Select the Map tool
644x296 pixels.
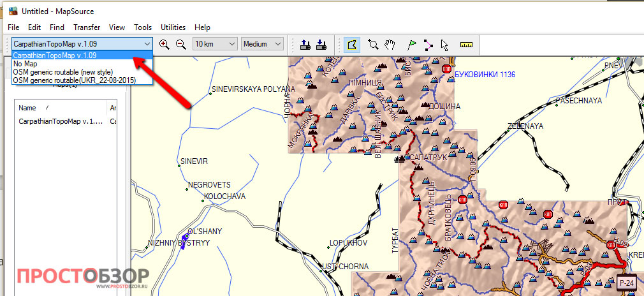point(352,44)
